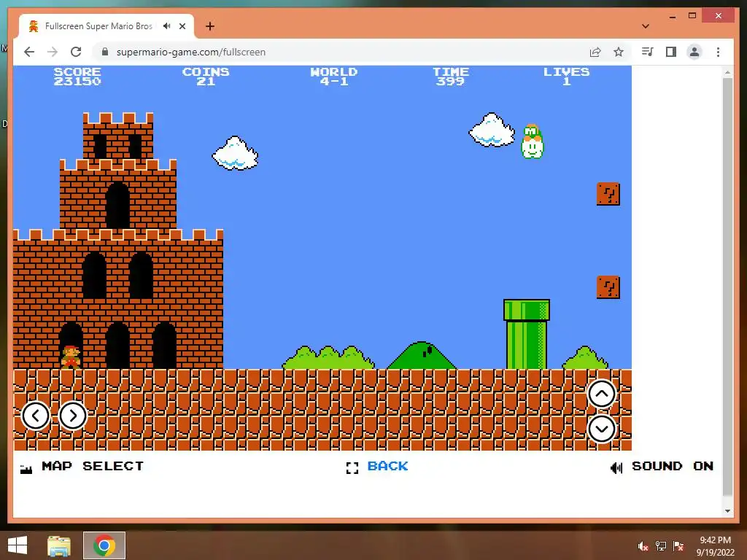Click page scrollbar down arrow
Screen dimensions: 747x560
[x=727, y=511]
